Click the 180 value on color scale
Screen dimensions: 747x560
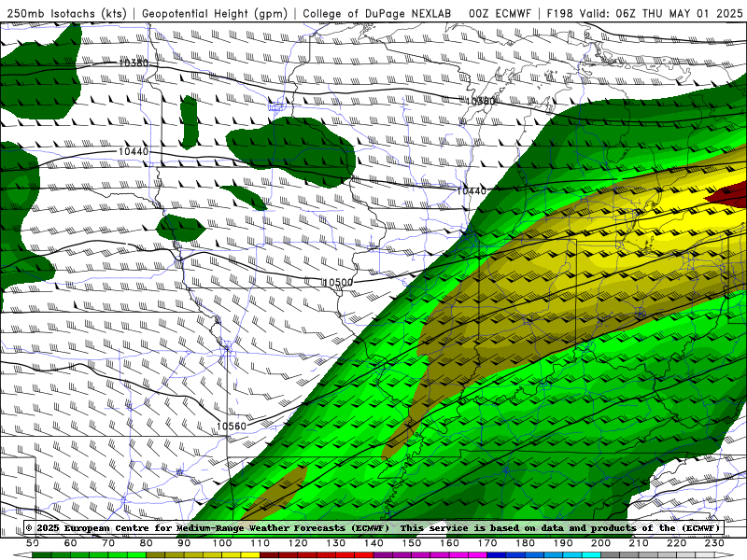pyautogui.click(x=525, y=543)
